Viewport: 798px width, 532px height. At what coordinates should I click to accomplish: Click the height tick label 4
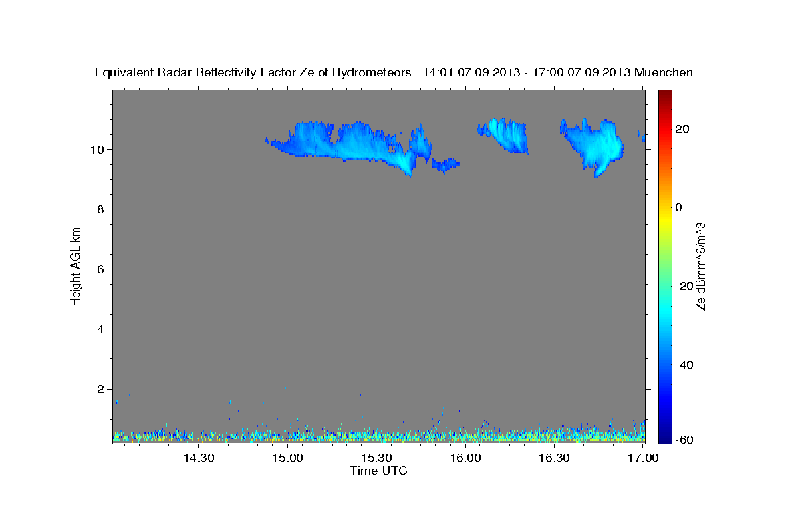pos(101,329)
